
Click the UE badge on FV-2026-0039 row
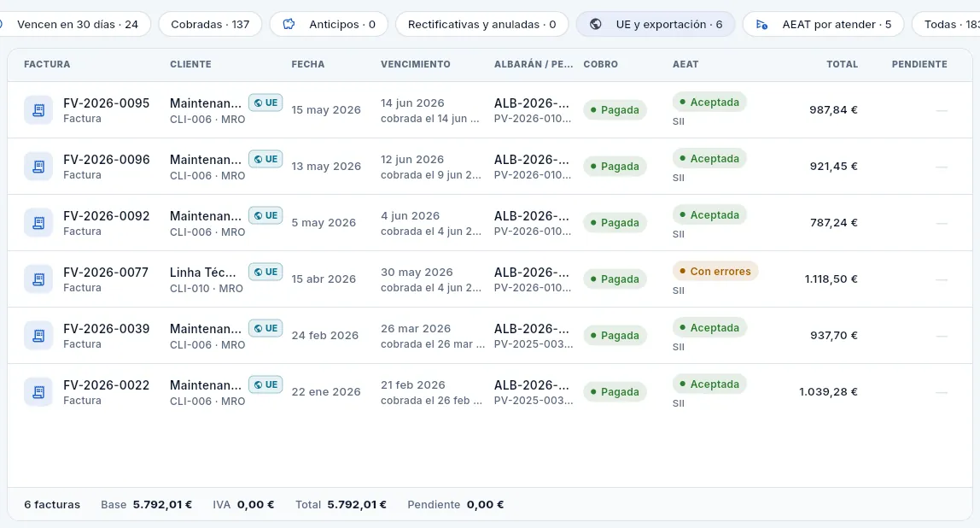coord(265,328)
